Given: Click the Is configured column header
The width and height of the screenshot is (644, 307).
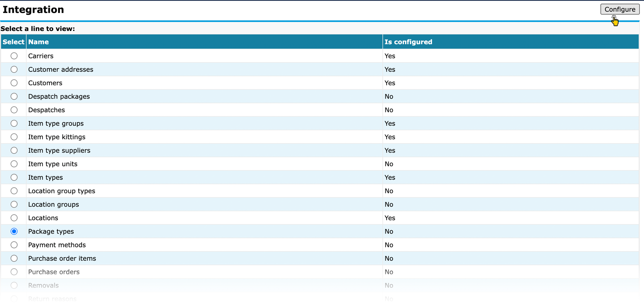Looking at the screenshot, I should click(x=408, y=42).
